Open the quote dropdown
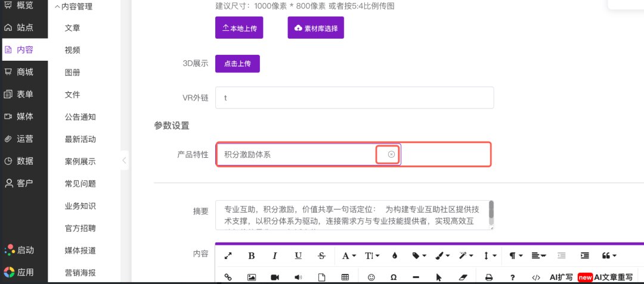The width and height of the screenshot is (644, 284). point(609,256)
